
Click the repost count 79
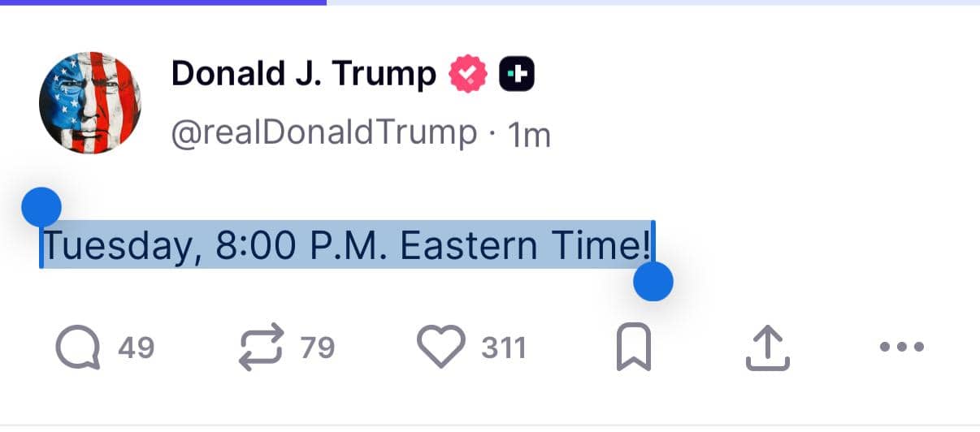tap(317, 348)
